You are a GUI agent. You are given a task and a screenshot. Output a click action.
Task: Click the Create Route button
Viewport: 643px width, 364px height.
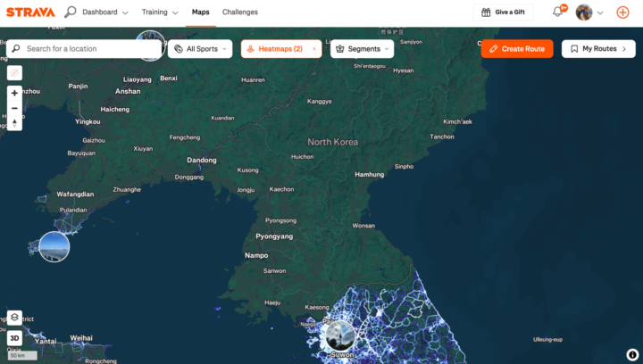pos(517,49)
